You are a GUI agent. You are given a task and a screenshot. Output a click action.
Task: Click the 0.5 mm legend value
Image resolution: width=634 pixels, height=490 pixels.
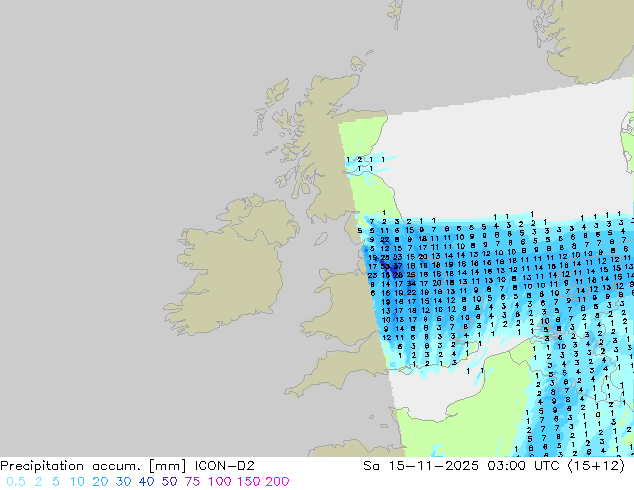click(x=16, y=482)
